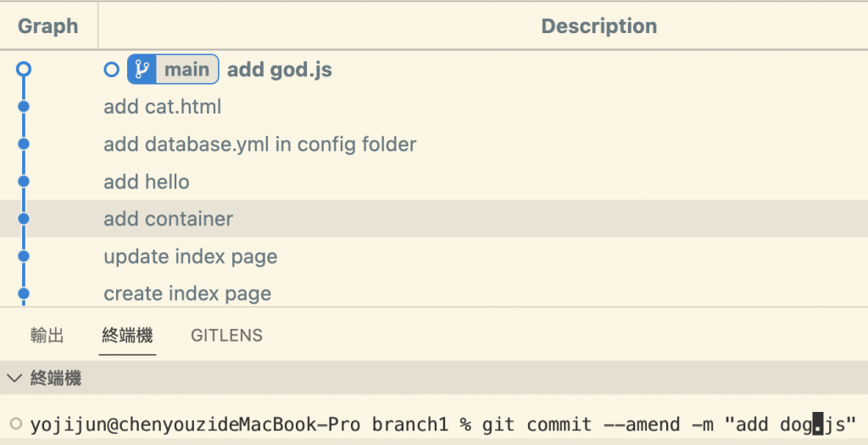Viewport: 868px width, 445px height.
Task: Select add database.yml in config folder commit
Action: click(x=259, y=144)
